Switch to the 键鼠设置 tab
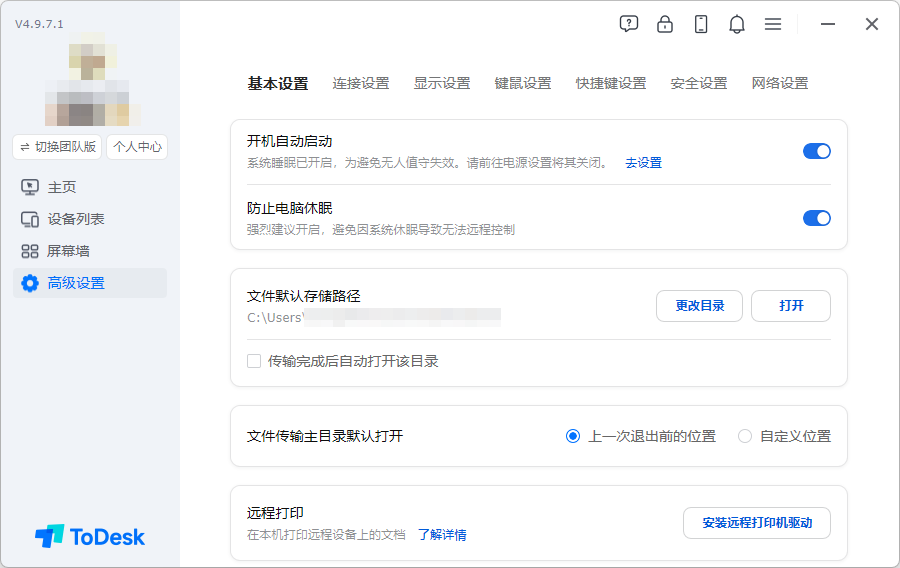 click(523, 84)
